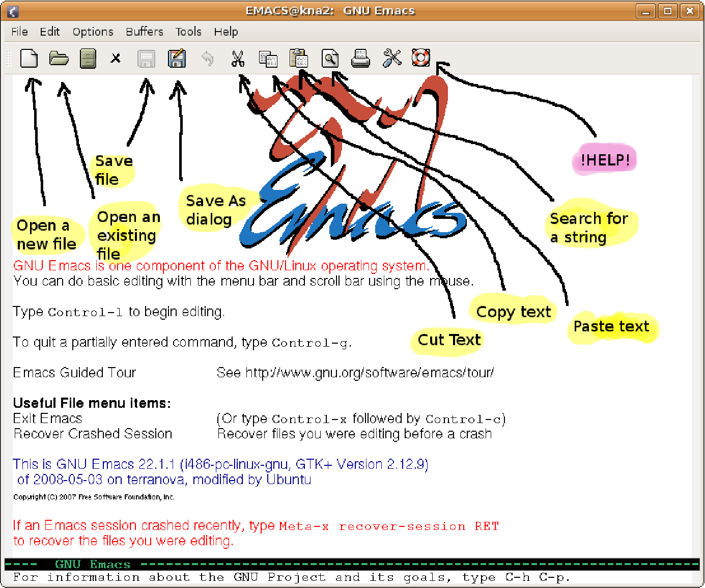705x588 pixels.
Task: Click 'of 2008-05-03 on terranova, modified by Ubuntu'
Action: (x=164, y=480)
